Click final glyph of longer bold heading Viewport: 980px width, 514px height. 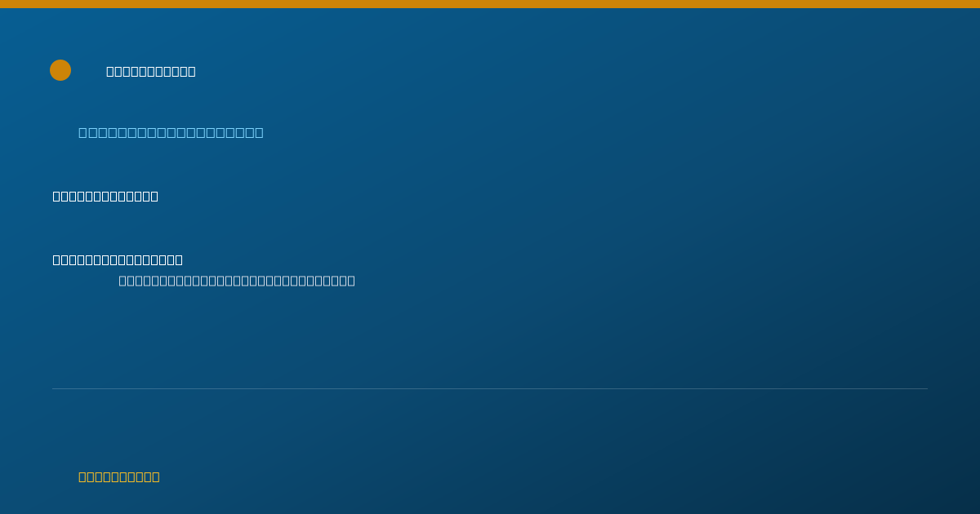pos(179,259)
